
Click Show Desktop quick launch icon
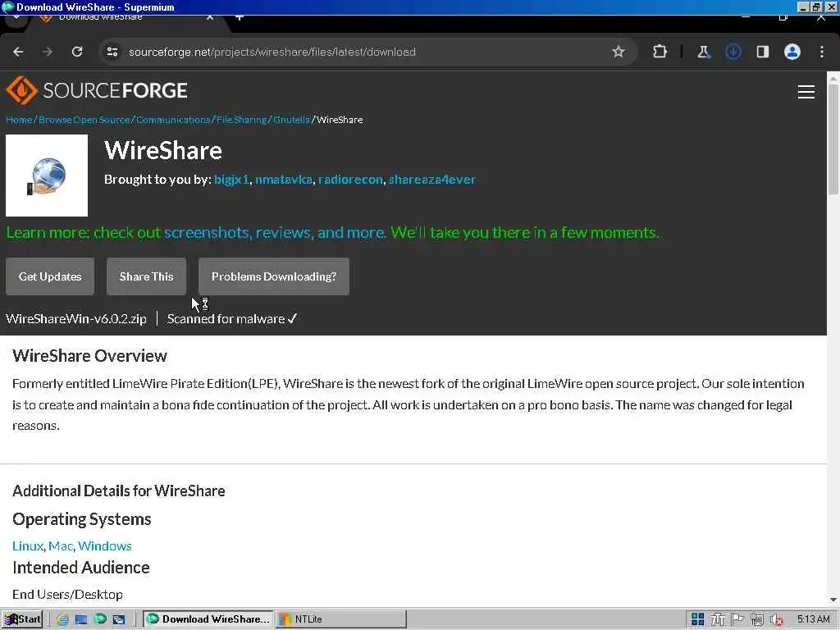point(81,619)
